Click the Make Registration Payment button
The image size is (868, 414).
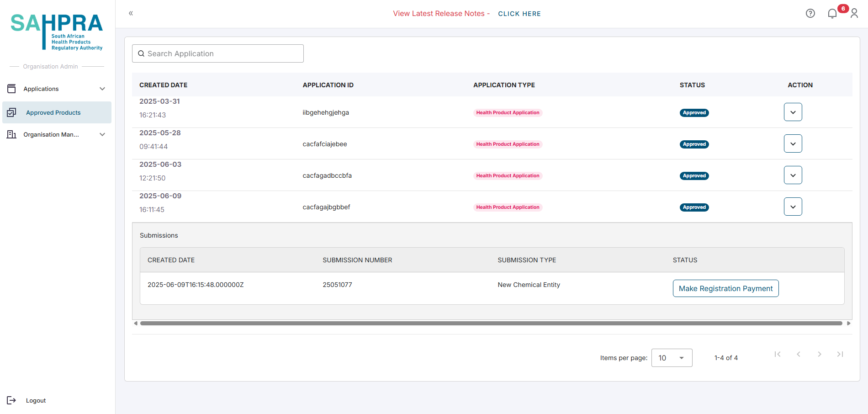pos(725,288)
